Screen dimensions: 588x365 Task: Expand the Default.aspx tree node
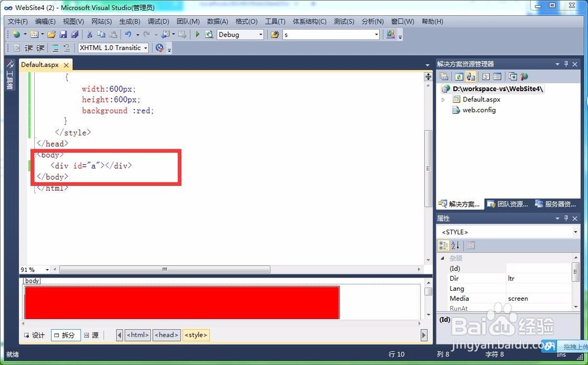click(x=443, y=100)
